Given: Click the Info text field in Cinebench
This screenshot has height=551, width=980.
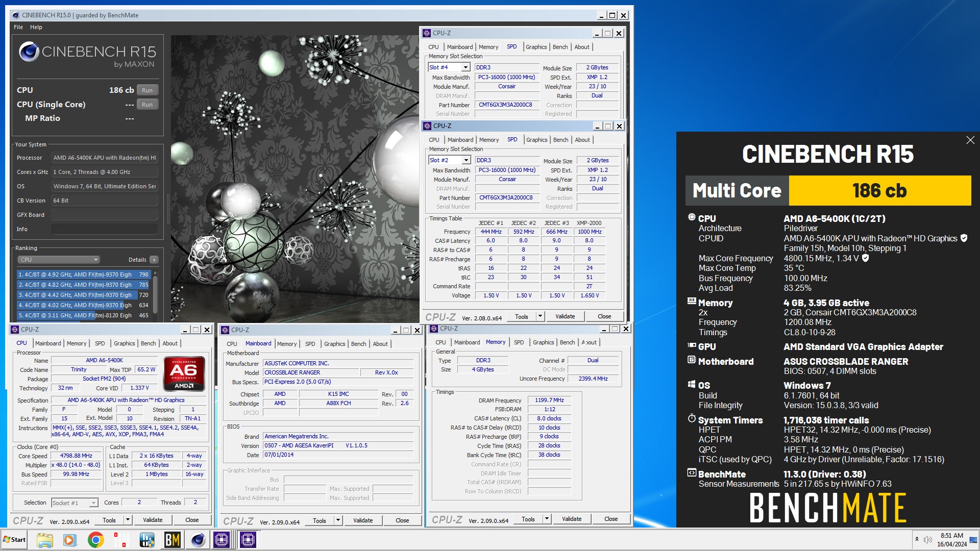Looking at the screenshot, I should click(x=104, y=229).
